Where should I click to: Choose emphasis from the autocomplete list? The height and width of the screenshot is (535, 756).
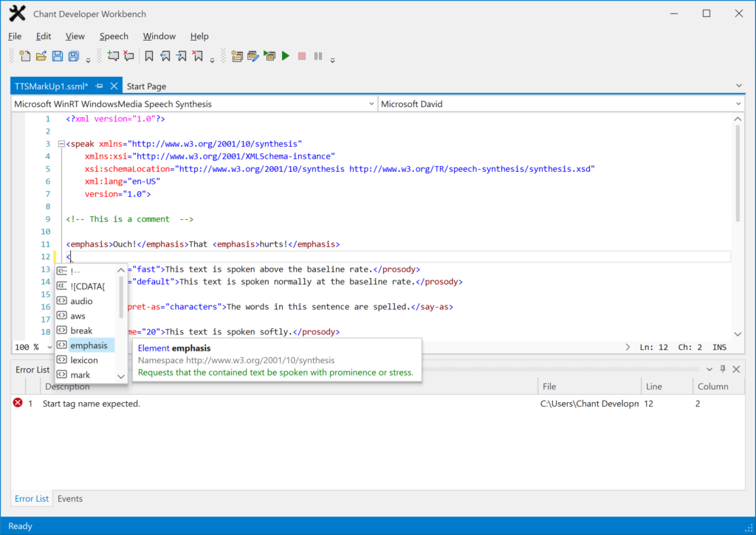pyautogui.click(x=89, y=345)
